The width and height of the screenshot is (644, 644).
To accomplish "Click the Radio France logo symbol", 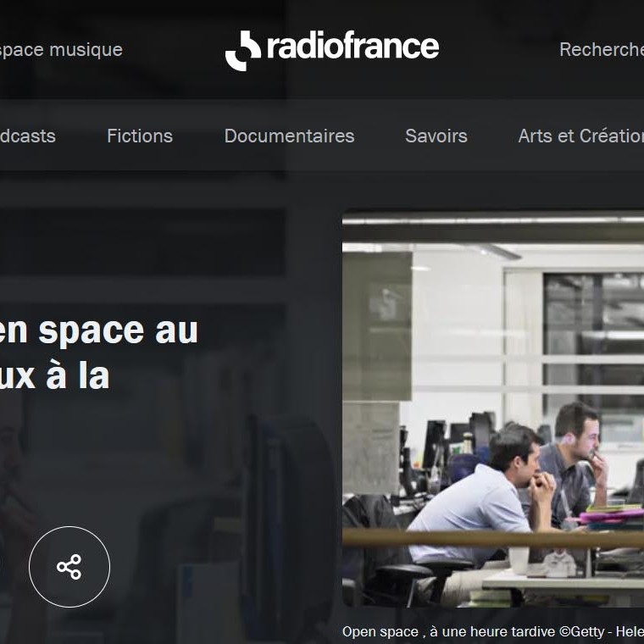I will coord(242,51).
